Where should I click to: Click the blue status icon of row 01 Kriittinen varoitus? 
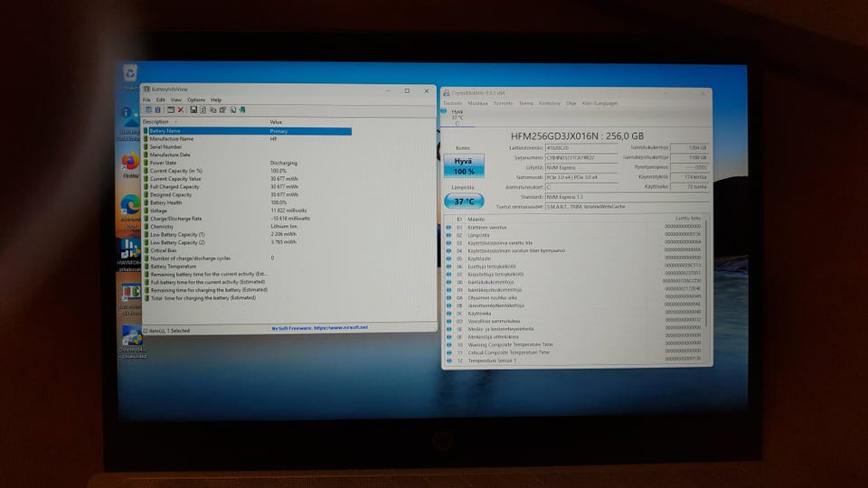pos(448,227)
